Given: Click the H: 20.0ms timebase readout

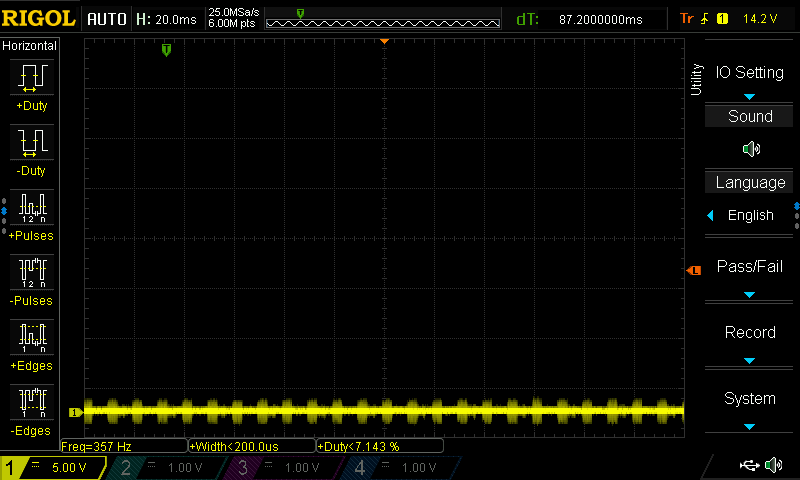Looking at the screenshot, I should pyautogui.click(x=166, y=19).
